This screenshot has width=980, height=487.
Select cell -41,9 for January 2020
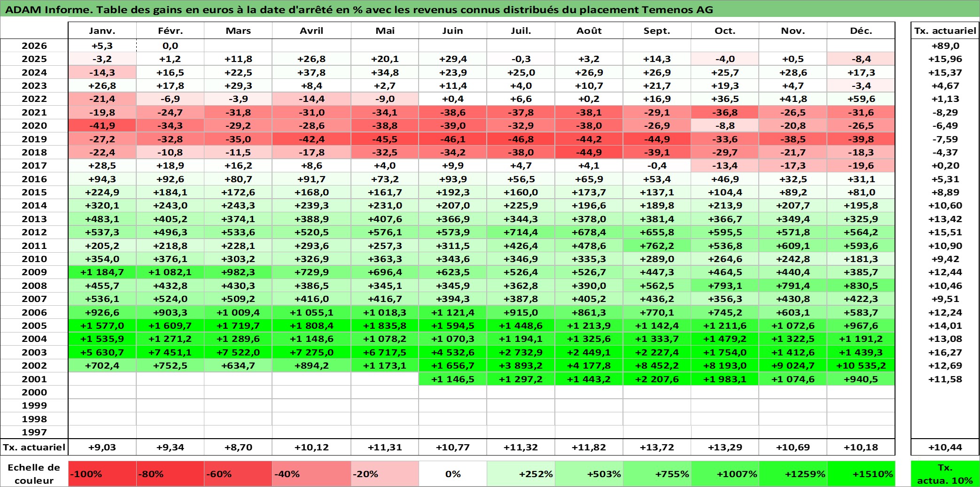[102, 125]
